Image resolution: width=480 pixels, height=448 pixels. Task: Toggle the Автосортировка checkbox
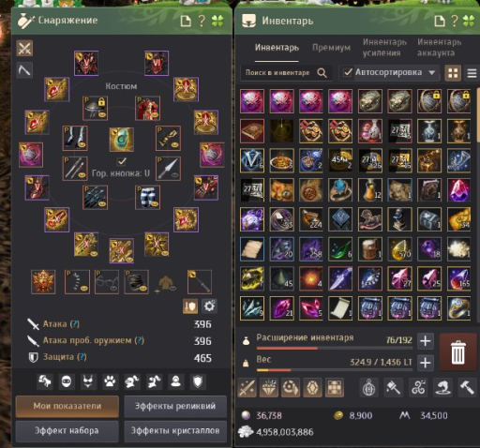point(348,72)
